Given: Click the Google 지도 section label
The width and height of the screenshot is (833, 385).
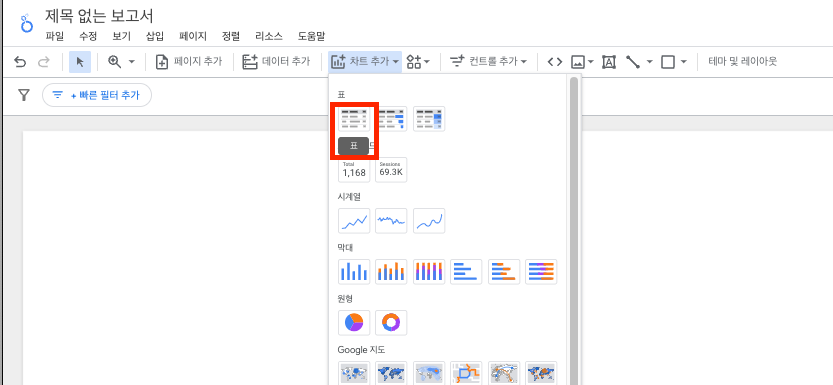Looking at the screenshot, I should [x=361, y=349].
